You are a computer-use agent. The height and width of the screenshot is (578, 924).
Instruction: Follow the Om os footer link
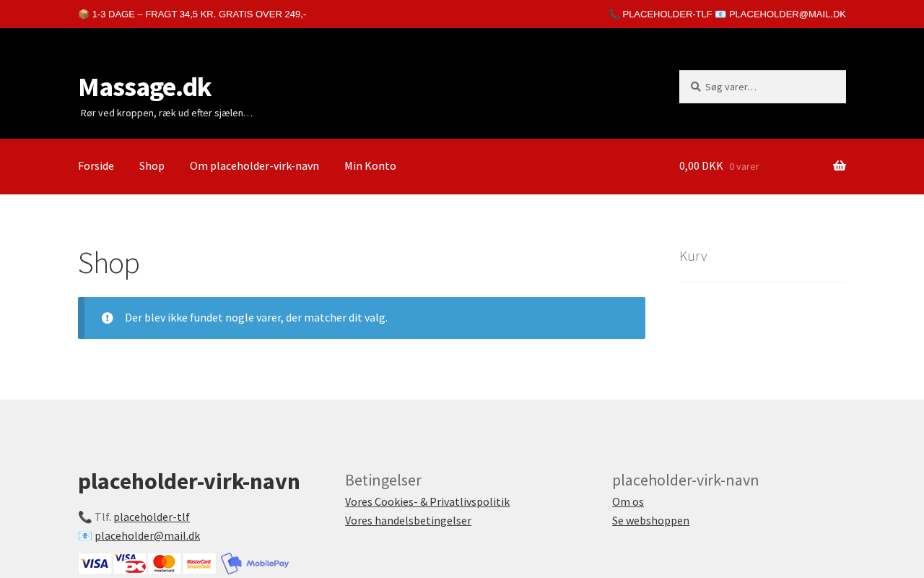point(628,501)
